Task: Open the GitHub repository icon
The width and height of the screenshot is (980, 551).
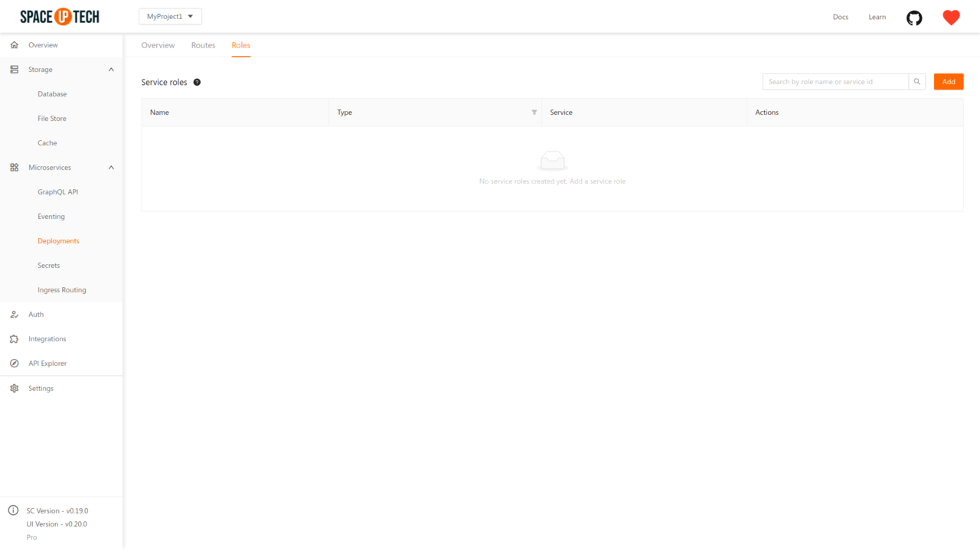Action: coord(914,18)
